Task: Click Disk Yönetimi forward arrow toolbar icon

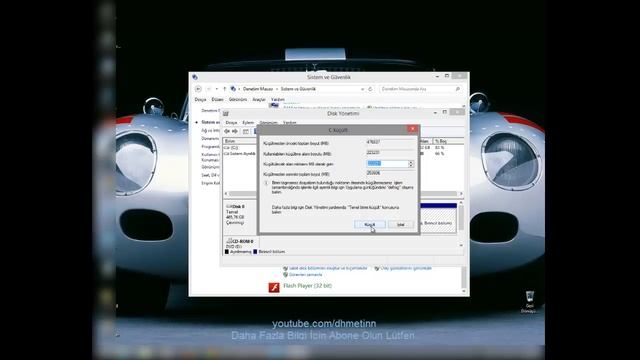Action: click(235, 131)
